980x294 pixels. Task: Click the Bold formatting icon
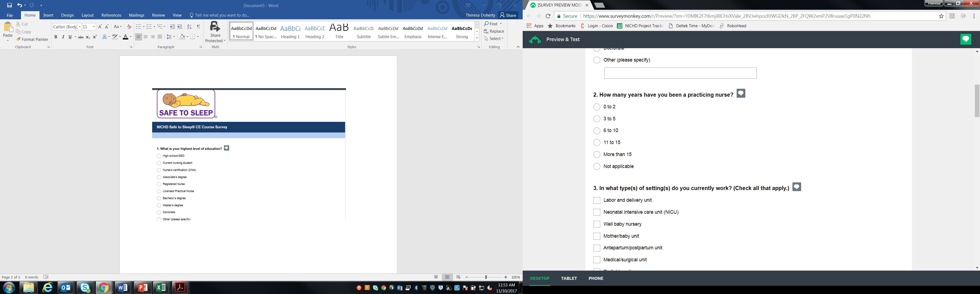pyautogui.click(x=56, y=37)
